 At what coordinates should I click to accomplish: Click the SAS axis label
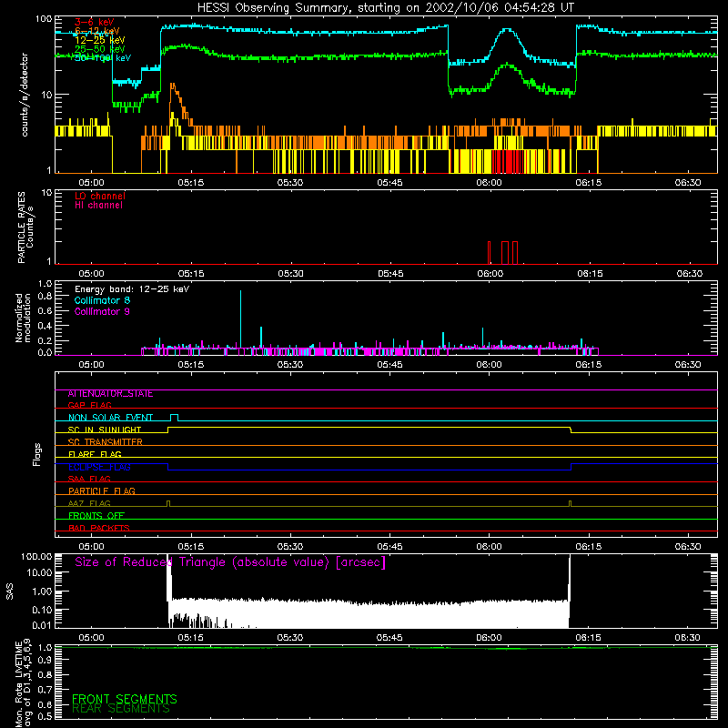[x=10, y=591]
